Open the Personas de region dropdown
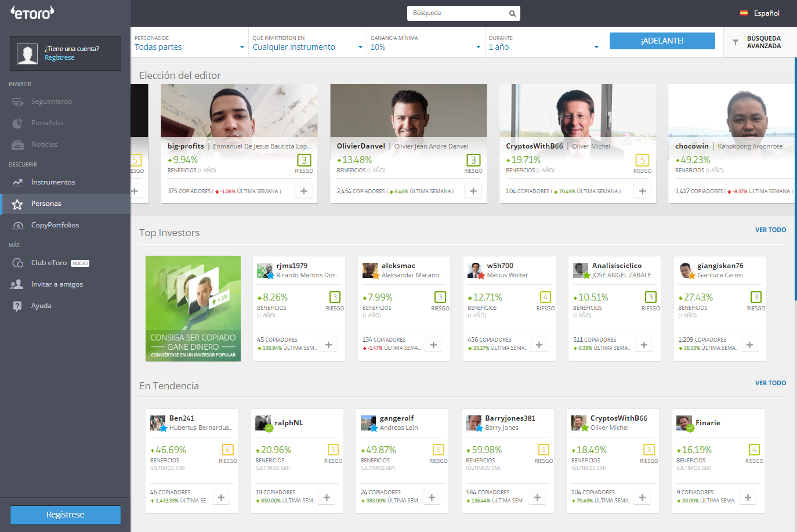 (x=190, y=42)
